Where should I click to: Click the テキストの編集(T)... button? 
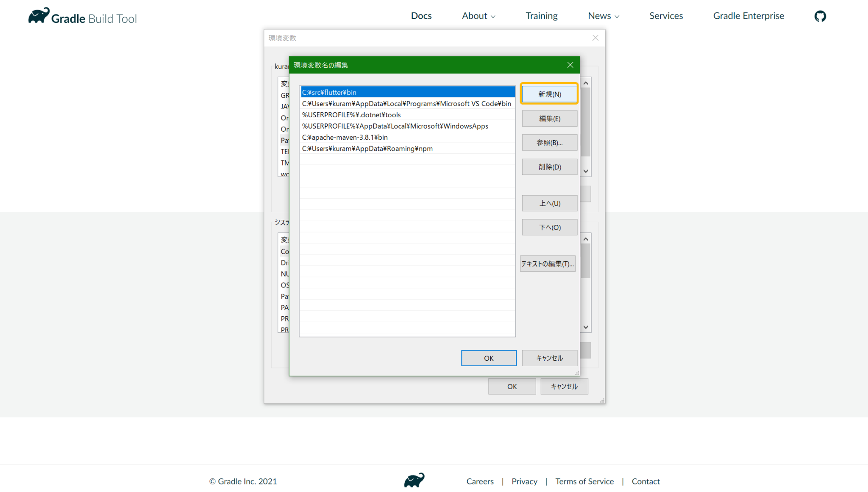[x=548, y=263]
